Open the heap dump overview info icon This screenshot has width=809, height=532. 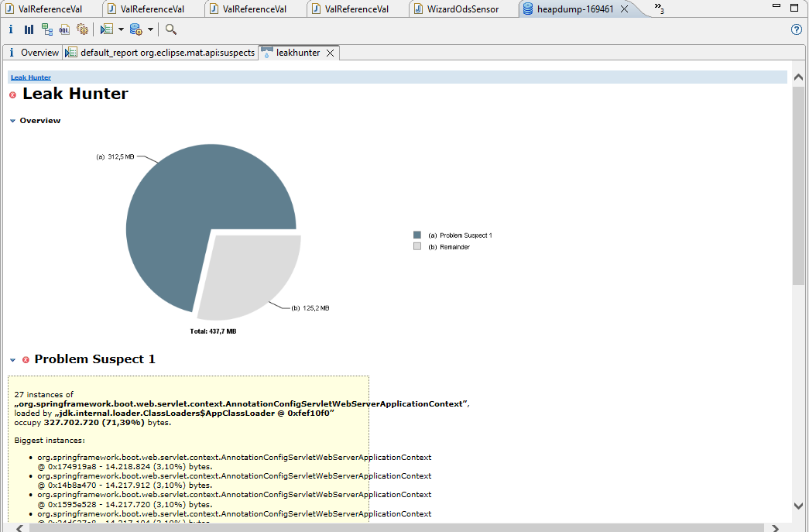11,29
